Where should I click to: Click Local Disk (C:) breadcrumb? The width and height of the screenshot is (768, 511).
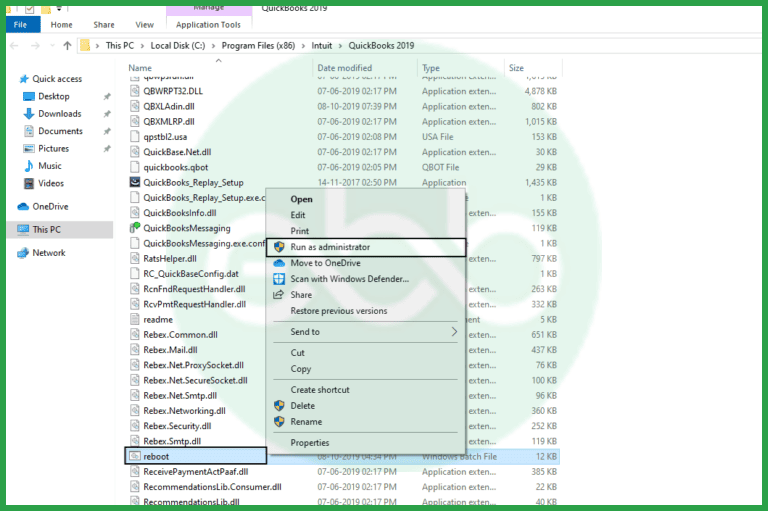pyautogui.click(x=178, y=46)
